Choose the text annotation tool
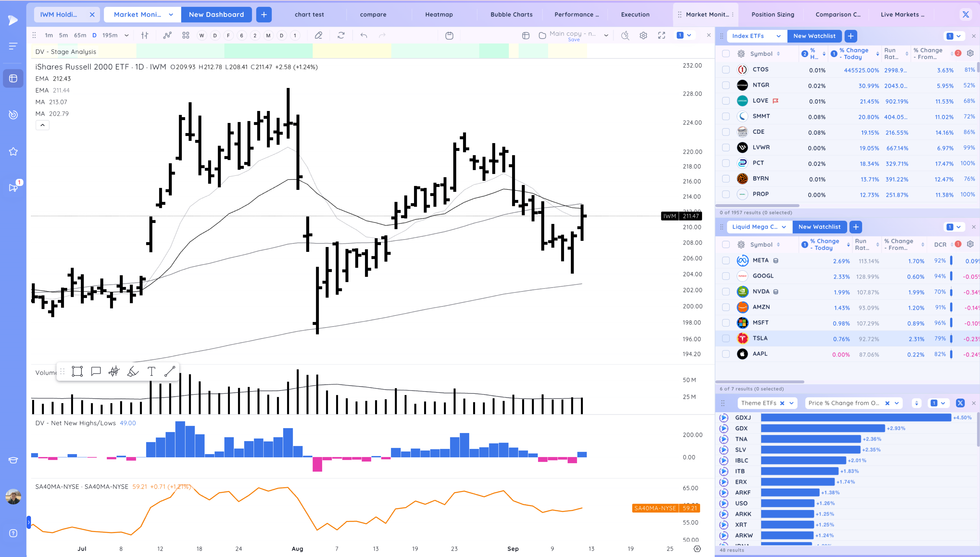Viewport: 980px width, 557px height. click(151, 371)
